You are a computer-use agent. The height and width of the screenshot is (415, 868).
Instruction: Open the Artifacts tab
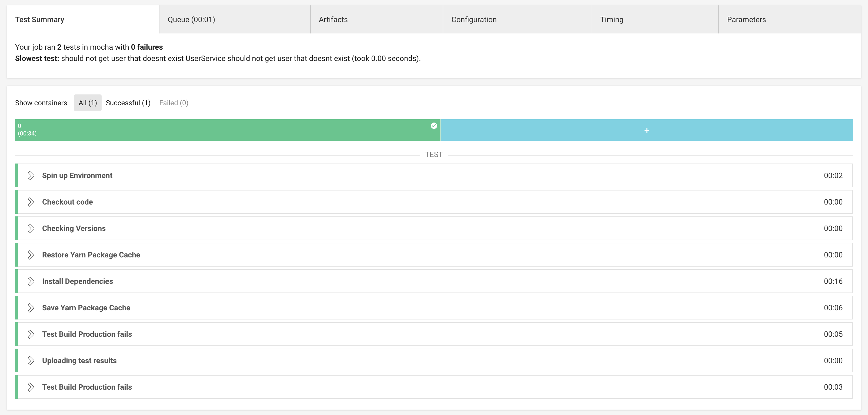pos(333,19)
